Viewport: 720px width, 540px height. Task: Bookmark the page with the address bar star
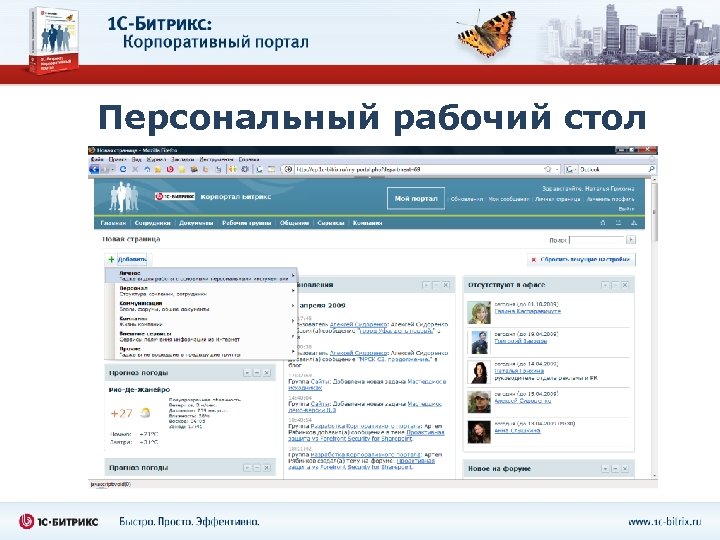[x=547, y=169]
